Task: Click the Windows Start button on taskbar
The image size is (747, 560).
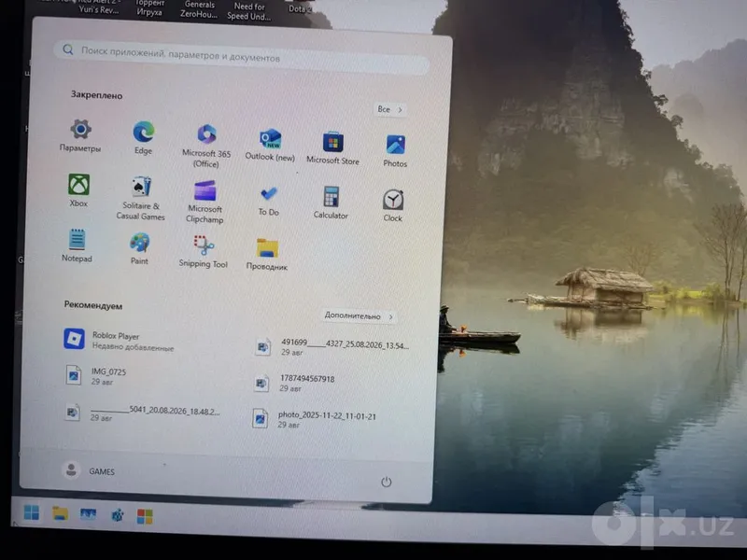Action: (x=32, y=512)
